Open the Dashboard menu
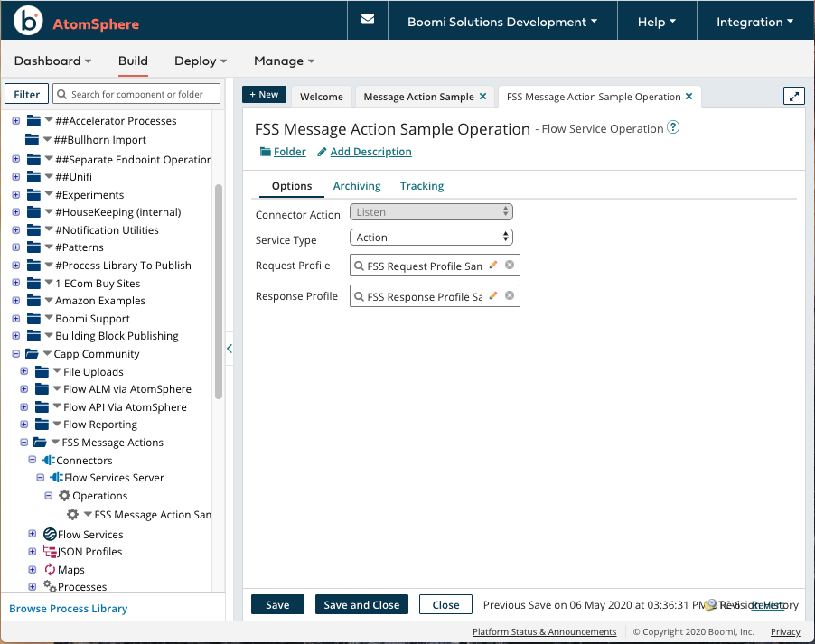Screen dimensions: 815x644 [52, 61]
